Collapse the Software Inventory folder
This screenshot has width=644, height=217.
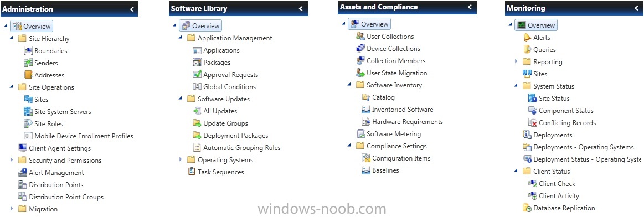click(349, 85)
